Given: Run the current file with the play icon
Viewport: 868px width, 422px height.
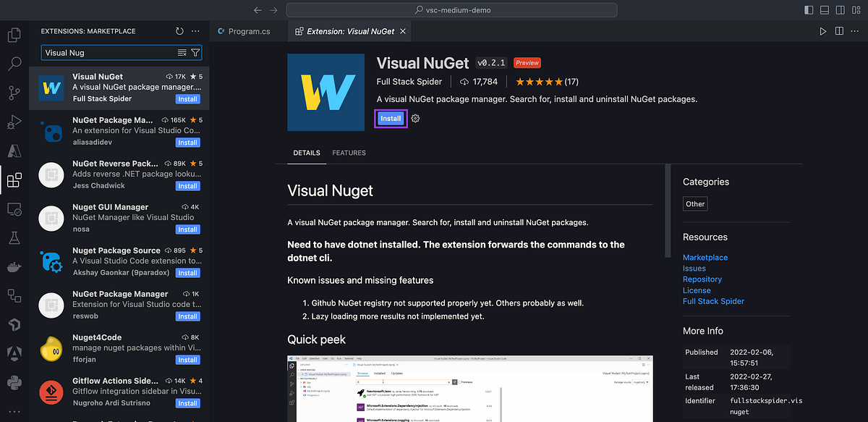Looking at the screenshot, I should click(822, 31).
